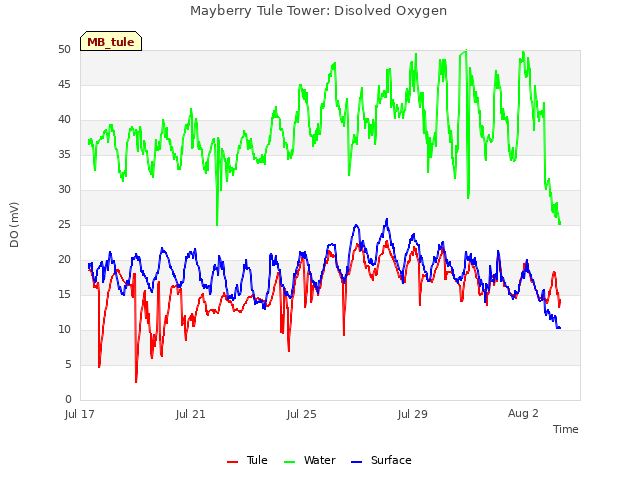The width and height of the screenshot is (640, 480).
Task: Click the 40 y-axis tick label
Action: [x=64, y=120]
